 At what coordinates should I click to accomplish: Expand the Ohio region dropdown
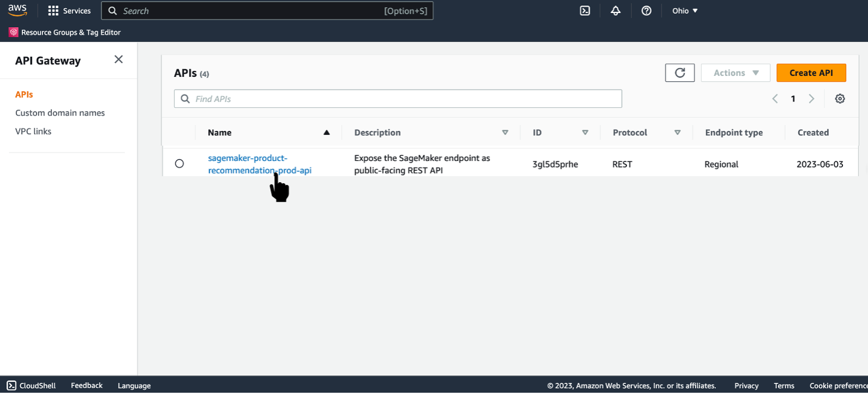pyautogui.click(x=685, y=11)
